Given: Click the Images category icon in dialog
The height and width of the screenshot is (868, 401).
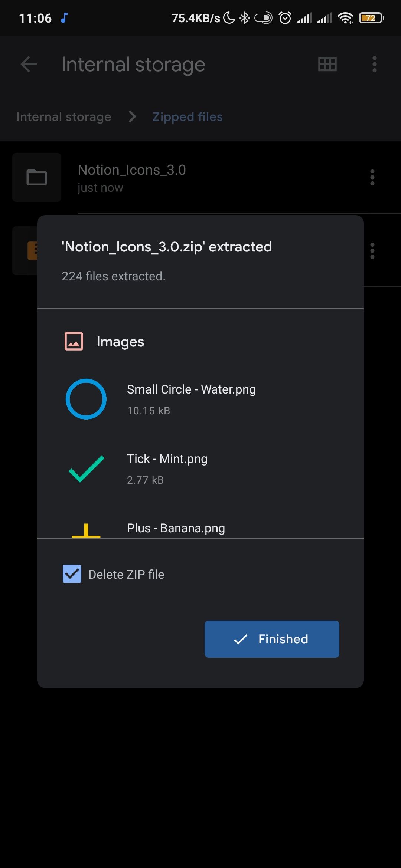Looking at the screenshot, I should coord(74,342).
